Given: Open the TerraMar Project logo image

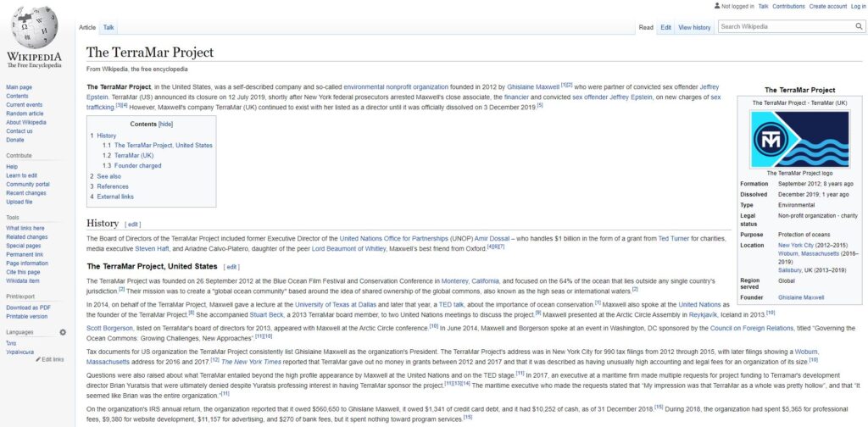Looking at the screenshot, I should pyautogui.click(x=799, y=140).
